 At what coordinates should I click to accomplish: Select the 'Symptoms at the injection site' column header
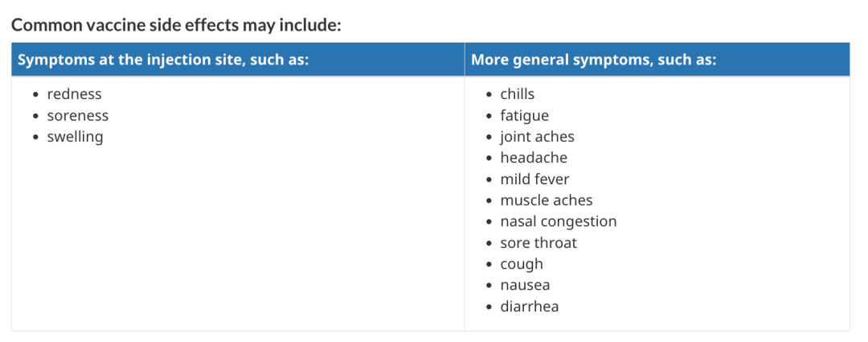tap(238, 60)
